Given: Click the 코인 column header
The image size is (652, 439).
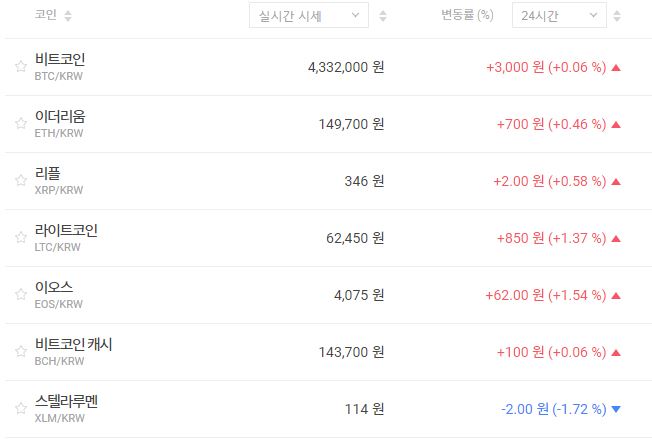Looking at the screenshot, I should 45,16.
